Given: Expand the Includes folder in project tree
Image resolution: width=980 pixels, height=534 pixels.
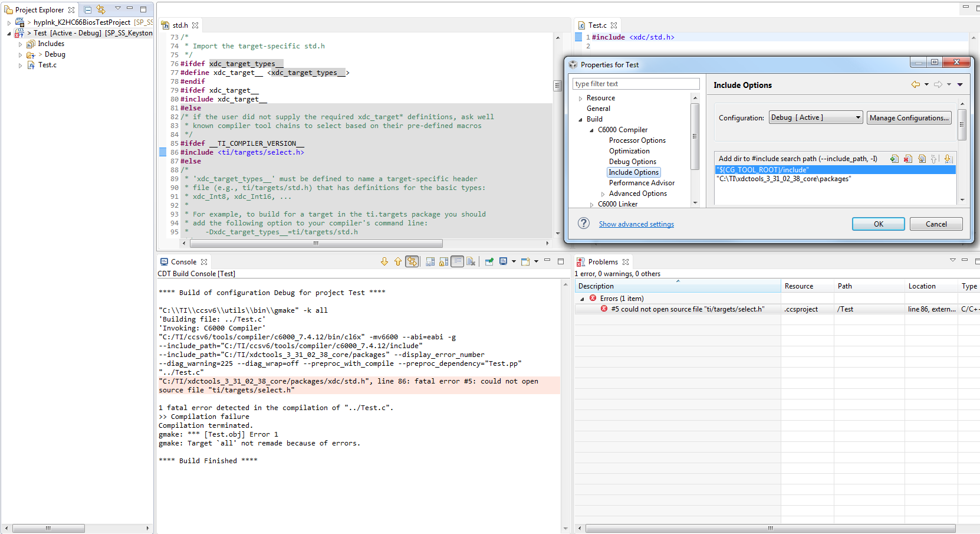Looking at the screenshot, I should tap(21, 44).
